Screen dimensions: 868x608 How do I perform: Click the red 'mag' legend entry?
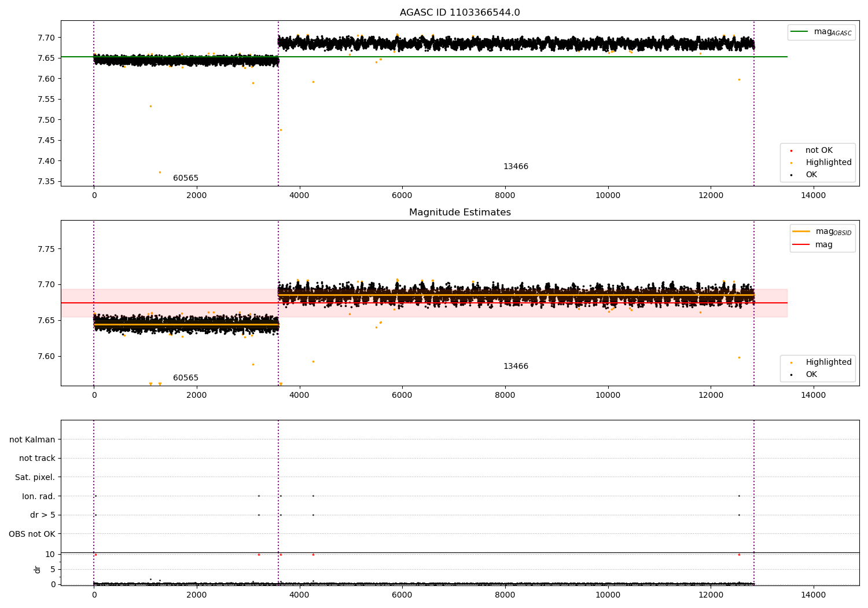click(x=813, y=245)
